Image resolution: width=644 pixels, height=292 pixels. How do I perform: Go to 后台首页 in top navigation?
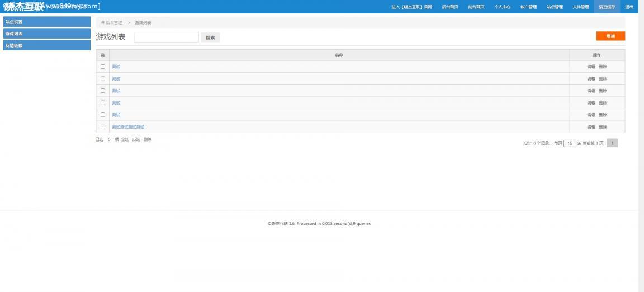pos(449,7)
